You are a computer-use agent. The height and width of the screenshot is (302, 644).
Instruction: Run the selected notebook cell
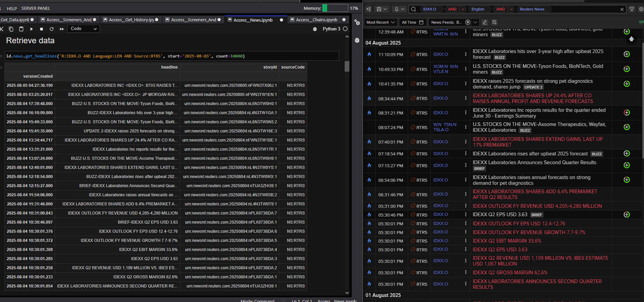pyautogui.click(x=31, y=29)
